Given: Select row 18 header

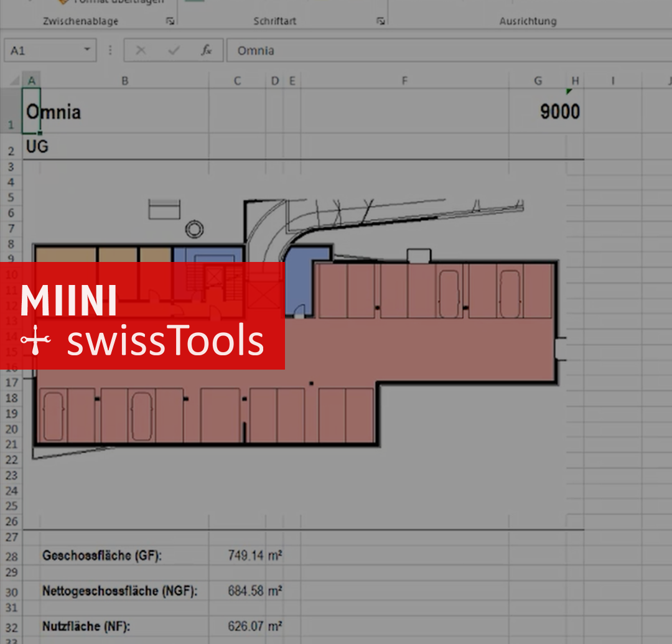Looking at the screenshot, I should pos(11,398).
